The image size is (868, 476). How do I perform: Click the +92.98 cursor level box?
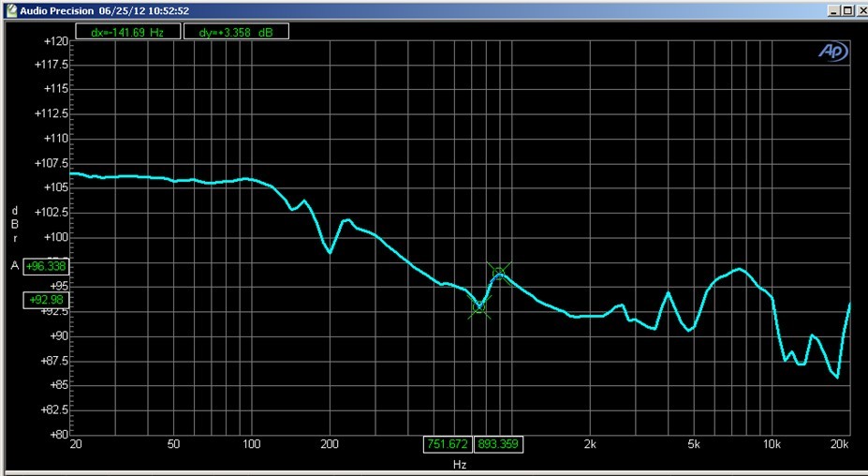46,300
